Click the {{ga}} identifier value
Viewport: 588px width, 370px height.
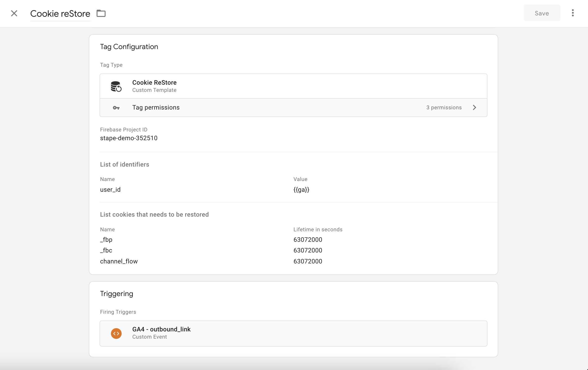301,189
